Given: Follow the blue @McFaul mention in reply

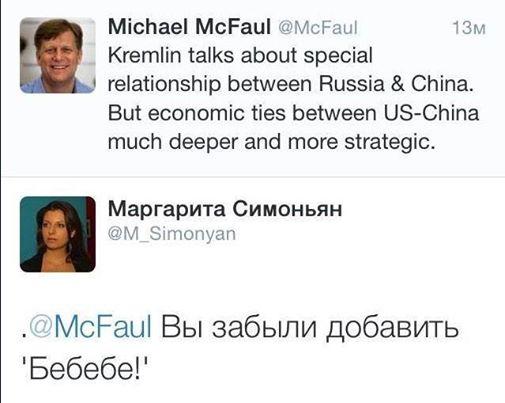Looking at the screenshot, I should pos(91,326).
